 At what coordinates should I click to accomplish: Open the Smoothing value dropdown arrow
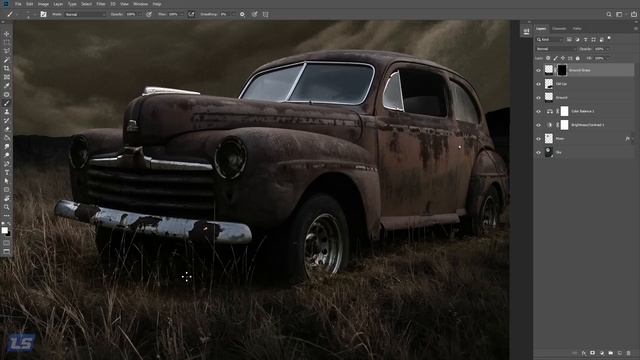(233, 14)
